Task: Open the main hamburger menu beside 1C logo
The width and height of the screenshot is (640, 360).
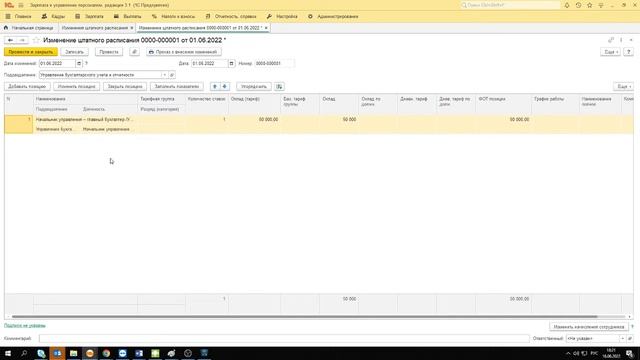Action: 21,5
